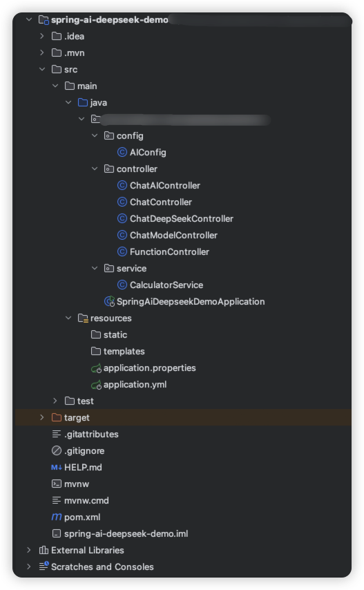Expand the target folder
Screen dimensions: 364x590
point(41,417)
